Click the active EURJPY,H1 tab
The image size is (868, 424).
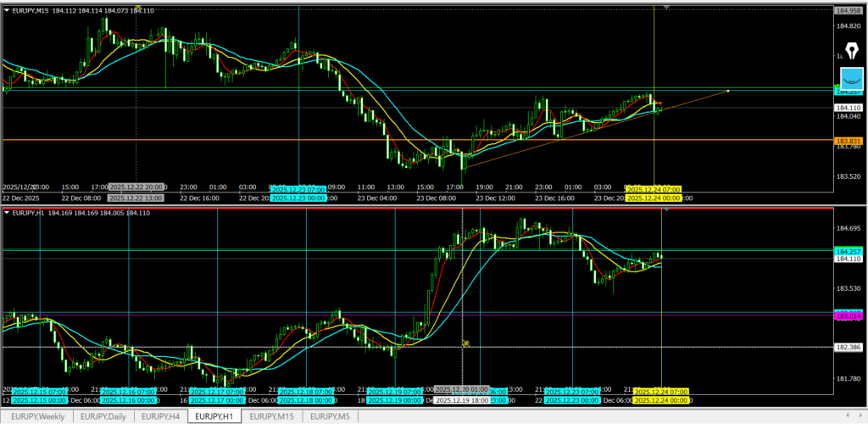(x=215, y=416)
